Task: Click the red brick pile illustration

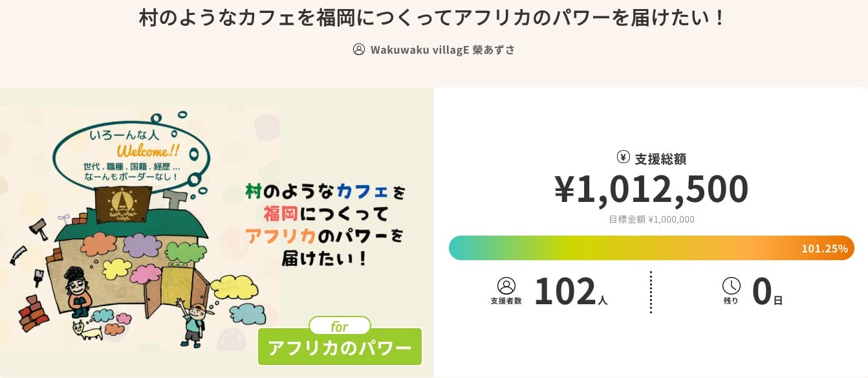Action: [35, 313]
